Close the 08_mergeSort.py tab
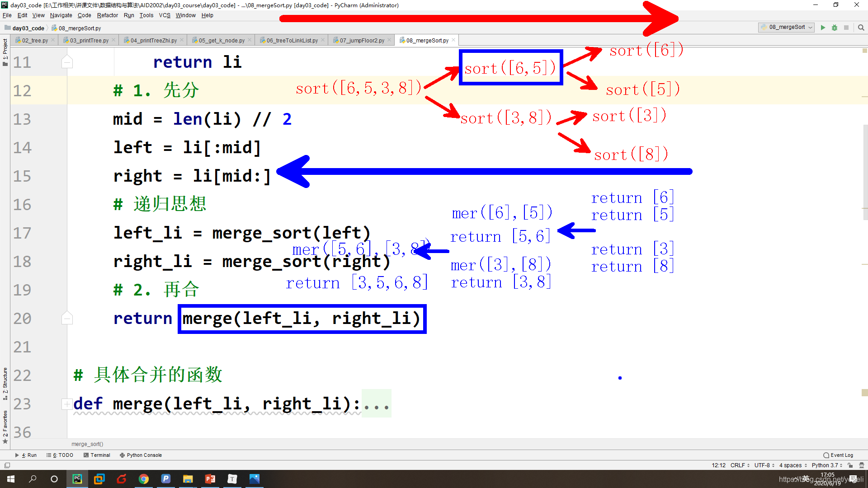 click(x=453, y=40)
